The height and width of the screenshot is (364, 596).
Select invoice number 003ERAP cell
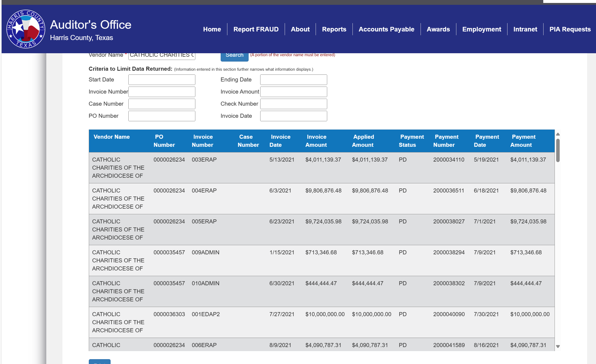pos(204,160)
